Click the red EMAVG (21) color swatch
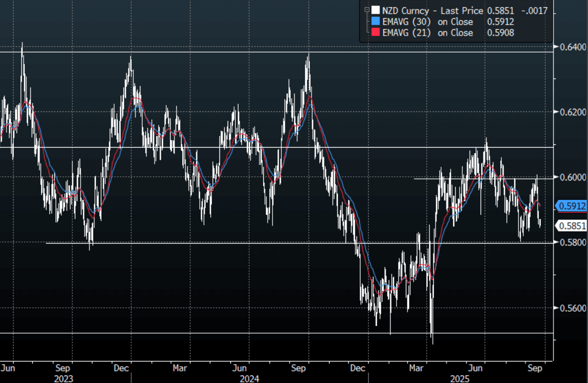 pos(375,33)
